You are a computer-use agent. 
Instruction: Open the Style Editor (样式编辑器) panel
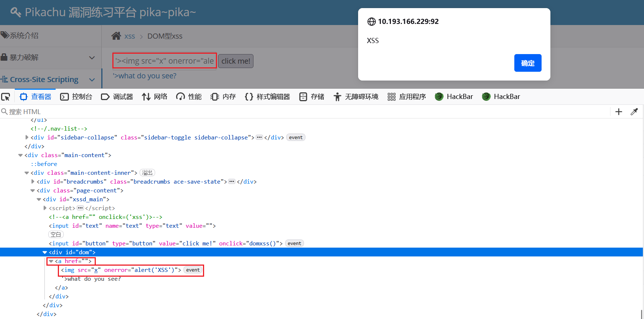[267, 97]
